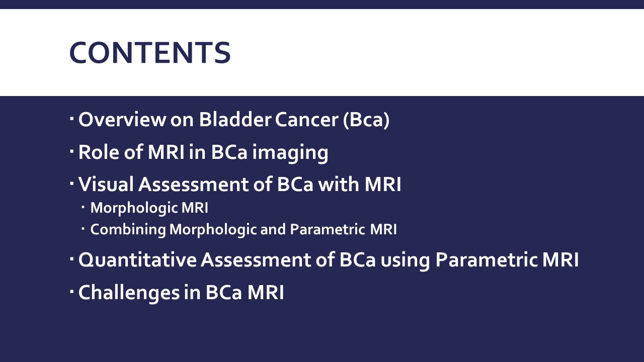Screen dimensions: 644x362
Task: Click the bullet marker before Role of MRI
Action: coord(72,151)
